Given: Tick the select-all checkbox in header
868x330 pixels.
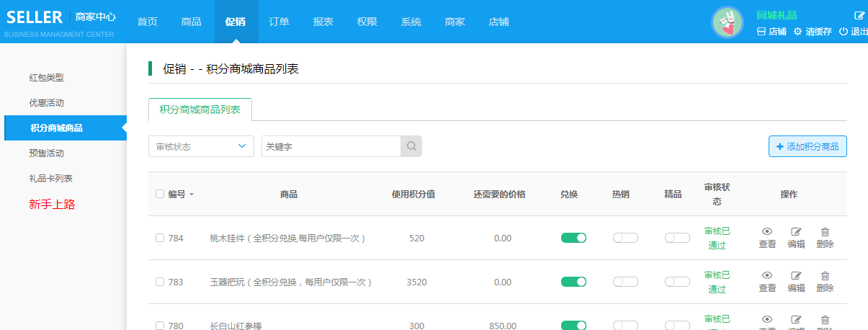Looking at the screenshot, I should 160,194.
